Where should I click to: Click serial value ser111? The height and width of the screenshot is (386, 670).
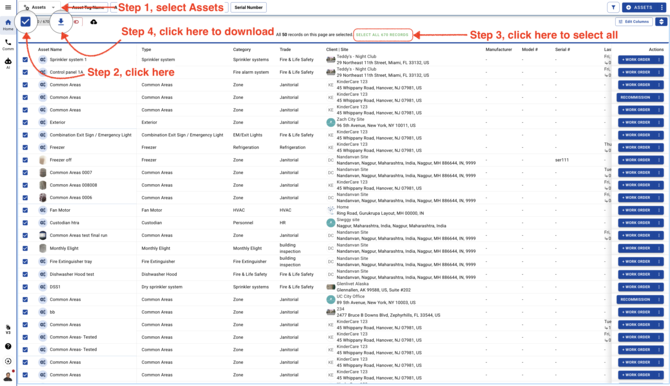point(562,160)
